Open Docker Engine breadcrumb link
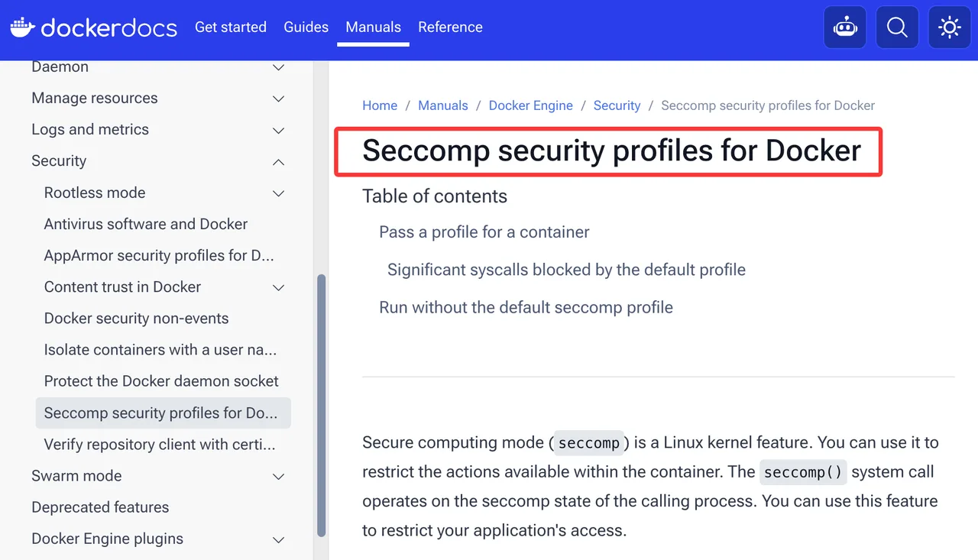This screenshot has width=978, height=560. click(x=531, y=105)
